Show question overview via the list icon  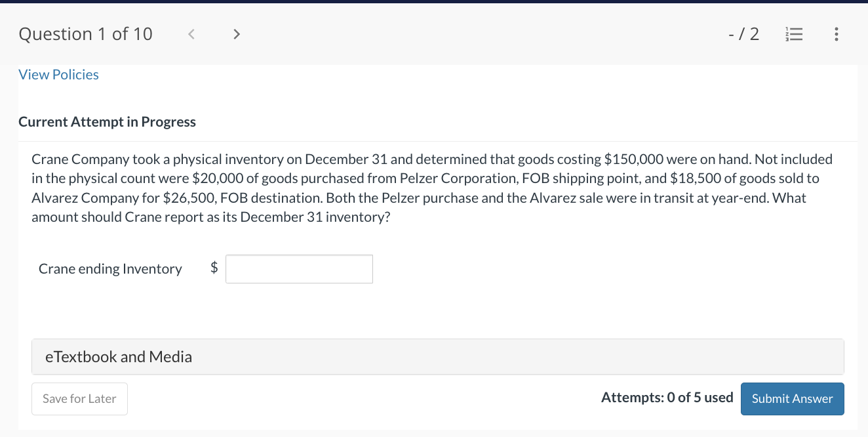pyautogui.click(x=794, y=34)
